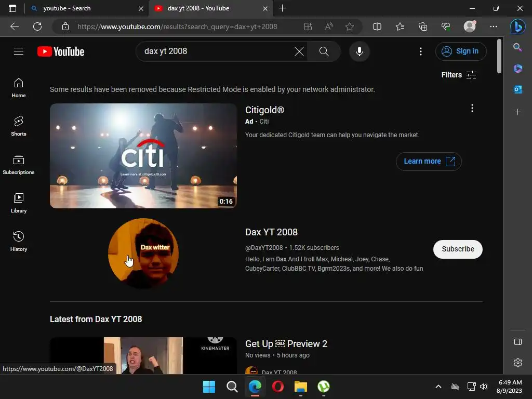Open Library in the sidebar
This screenshot has width=532, height=399.
(x=19, y=203)
